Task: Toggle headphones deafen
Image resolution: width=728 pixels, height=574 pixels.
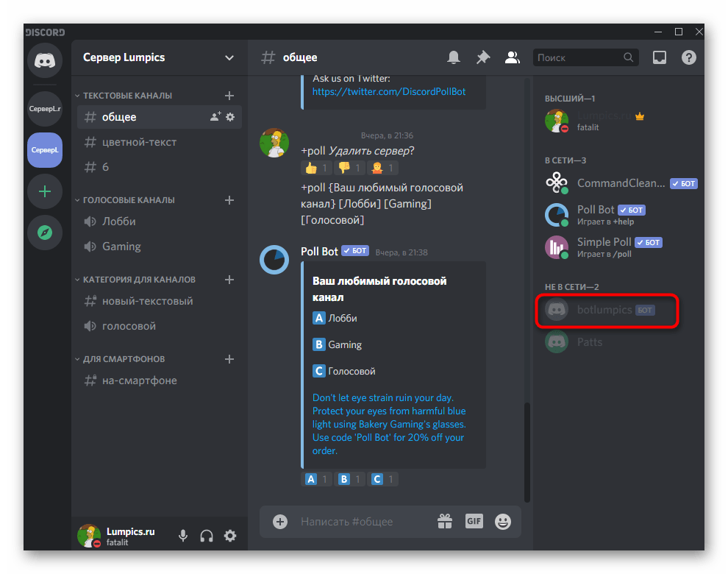Action: [x=207, y=536]
